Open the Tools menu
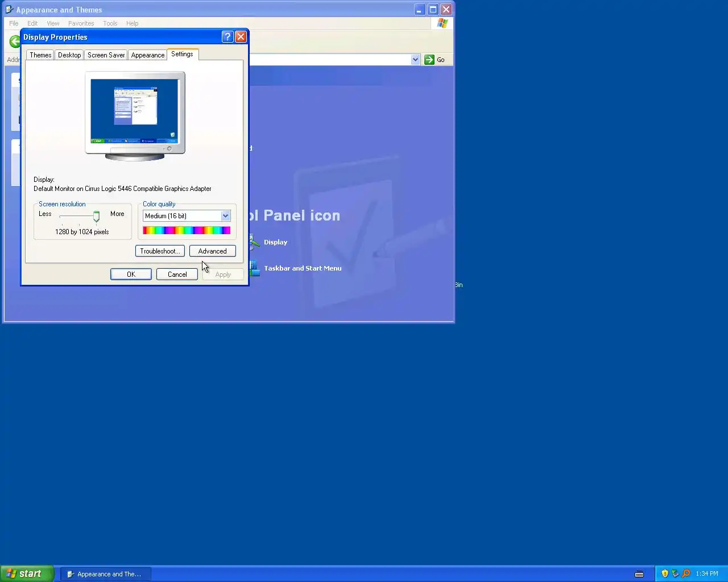The height and width of the screenshot is (582, 728). 110,23
